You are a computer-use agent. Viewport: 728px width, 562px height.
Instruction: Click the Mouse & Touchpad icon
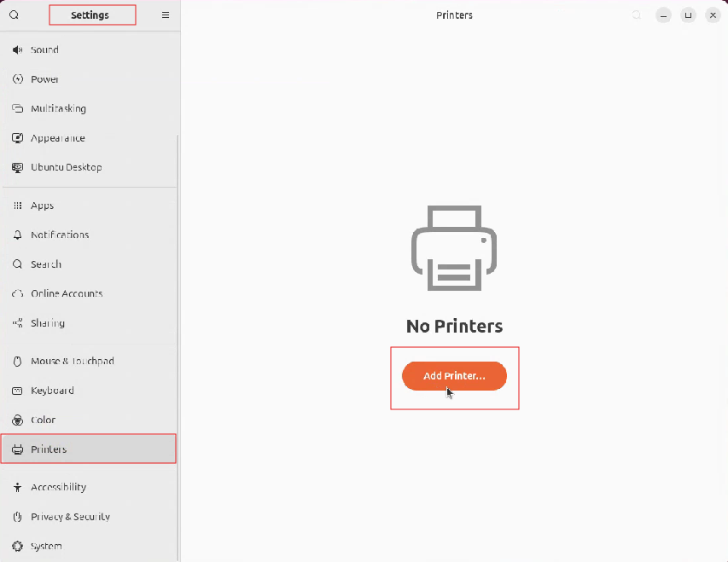click(17, 361)
